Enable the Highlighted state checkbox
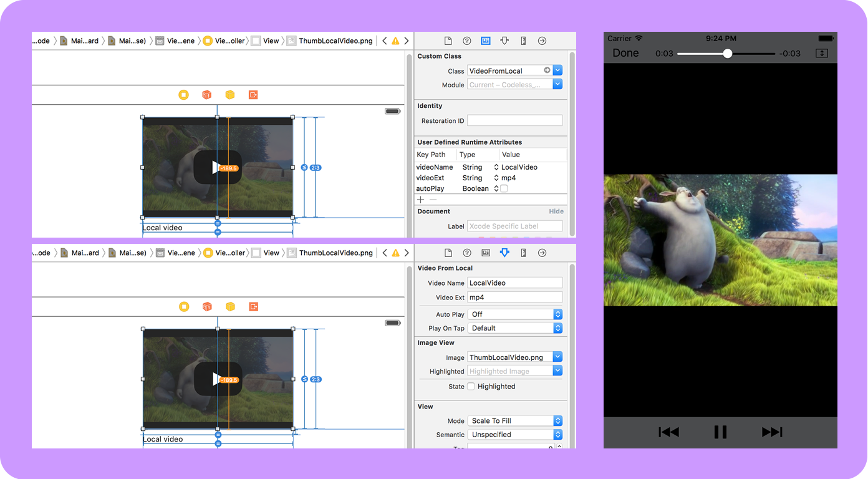 471,386
